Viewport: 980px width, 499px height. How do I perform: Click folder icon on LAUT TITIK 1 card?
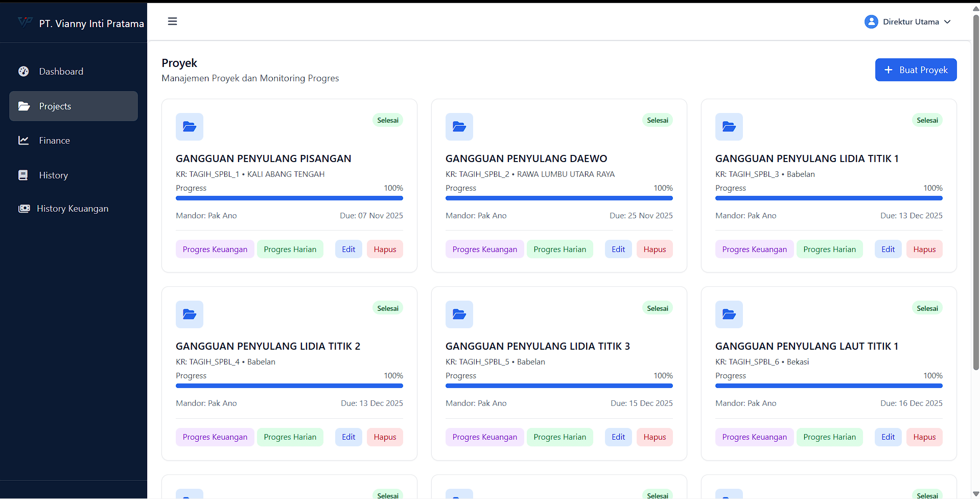[x=729, y=314]
